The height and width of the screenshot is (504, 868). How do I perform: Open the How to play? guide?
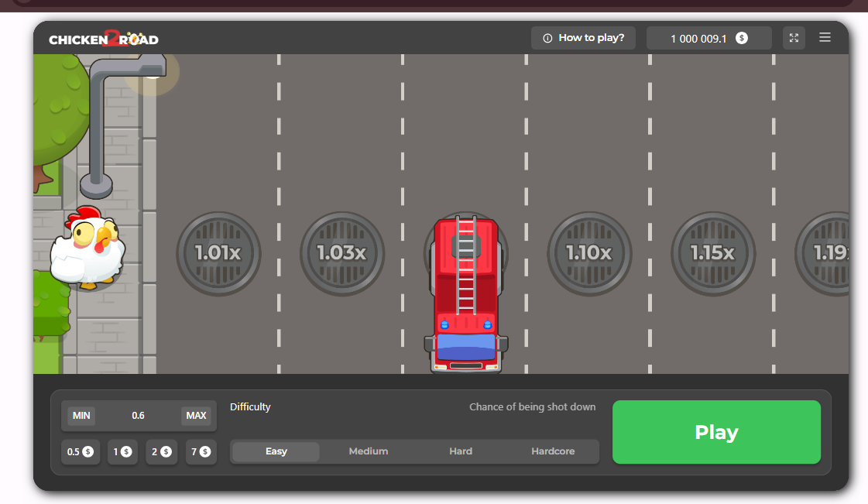[583, 38]
